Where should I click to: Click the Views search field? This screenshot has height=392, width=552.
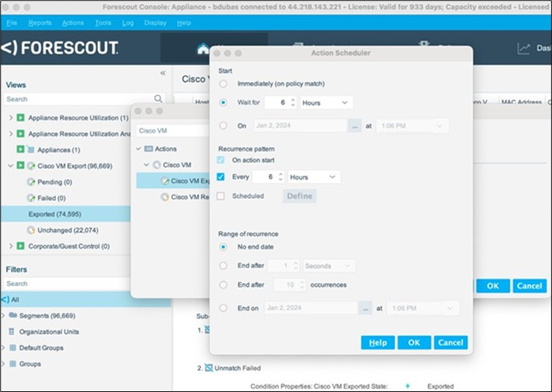(83, 99)
